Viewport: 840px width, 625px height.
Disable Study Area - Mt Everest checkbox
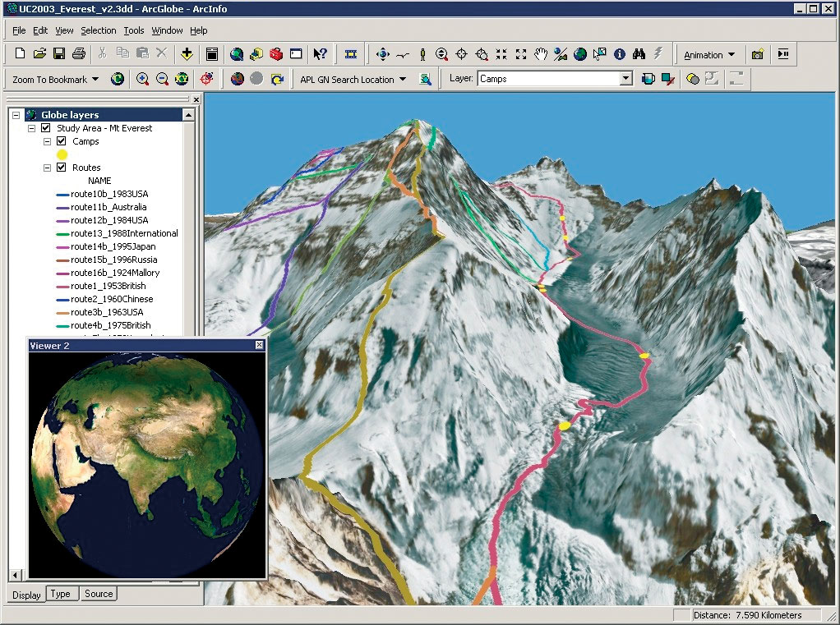[x=46, y=128]
